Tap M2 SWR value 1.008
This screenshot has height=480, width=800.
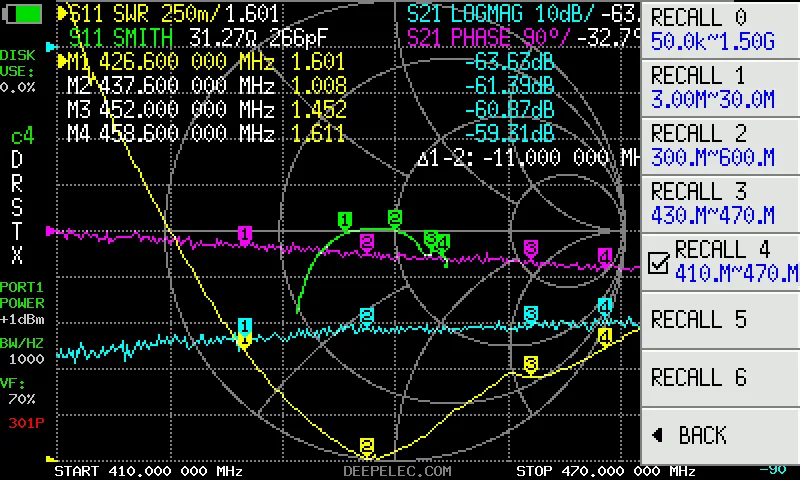click(319, 85)
